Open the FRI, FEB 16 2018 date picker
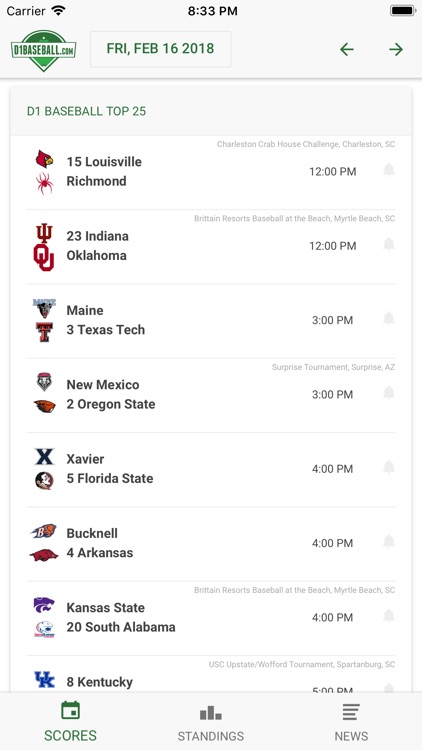422x750 pixels. tap(160, 49)
